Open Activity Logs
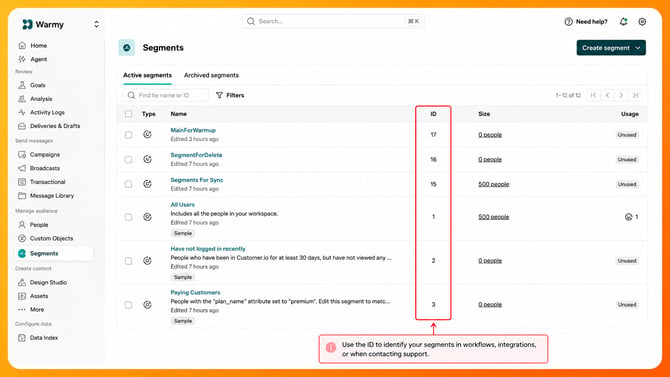The height and width of the screenshot is (377, 670). pos(41,112)
